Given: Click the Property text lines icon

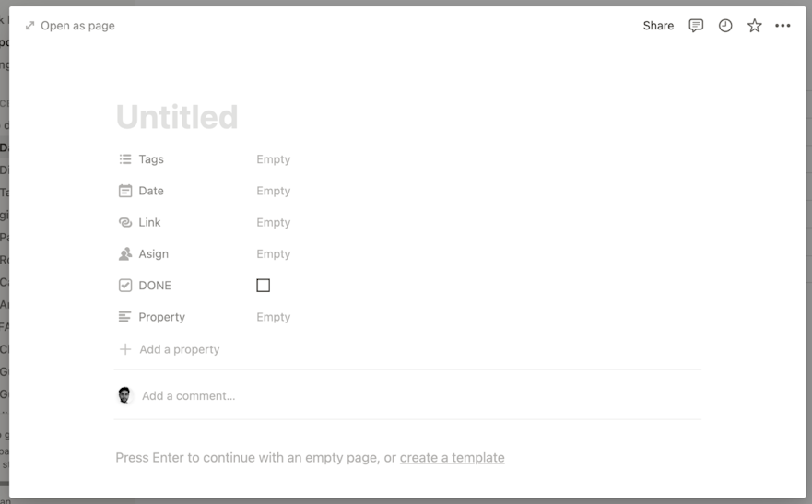Looking at the screenshot, I should [124, 317].
